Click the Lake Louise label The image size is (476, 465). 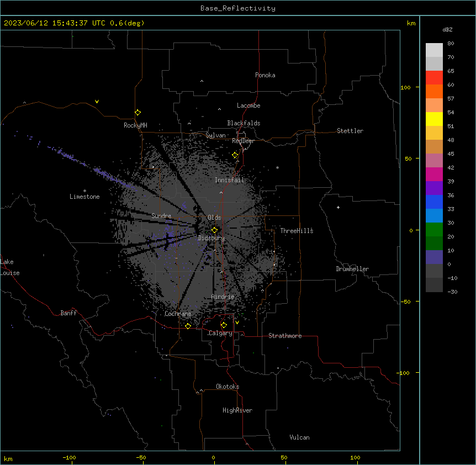coord(10,267)
